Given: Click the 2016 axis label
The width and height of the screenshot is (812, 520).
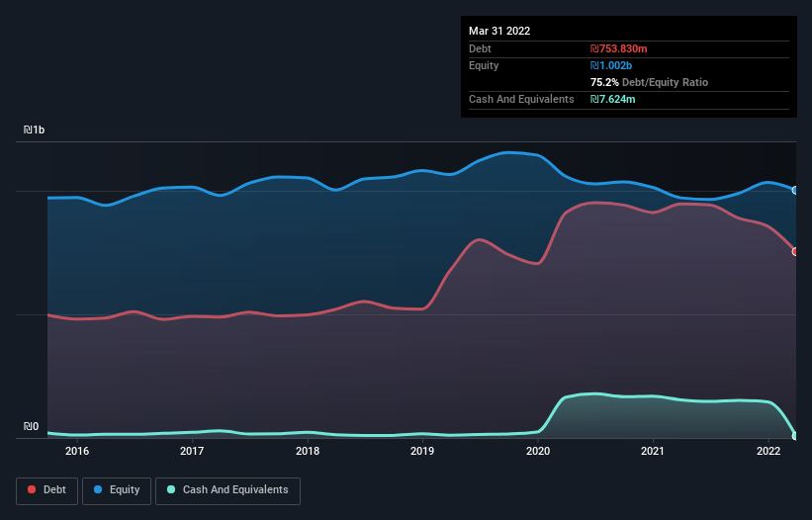Looking at the screenshot, I should coord(77,451).
